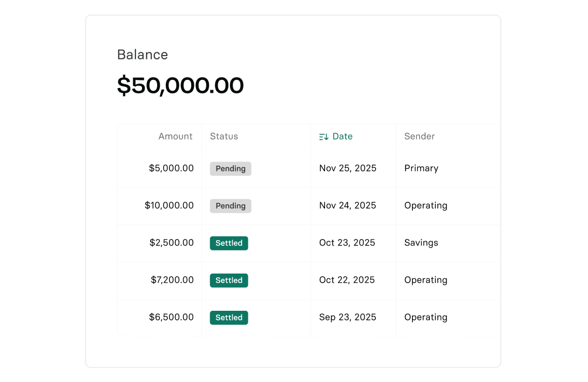Screen dimensions: 588x382
Task: Click the Savings sender cell
Action: 421,243
